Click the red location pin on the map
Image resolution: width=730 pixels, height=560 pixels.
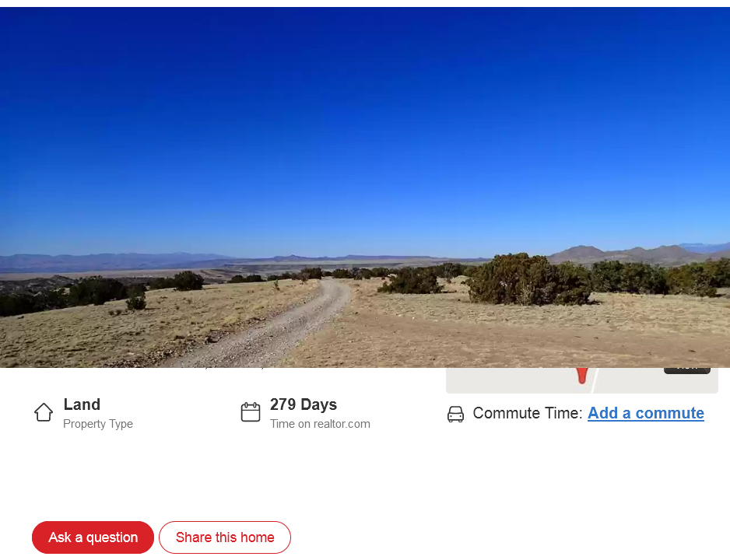point(582,376)
